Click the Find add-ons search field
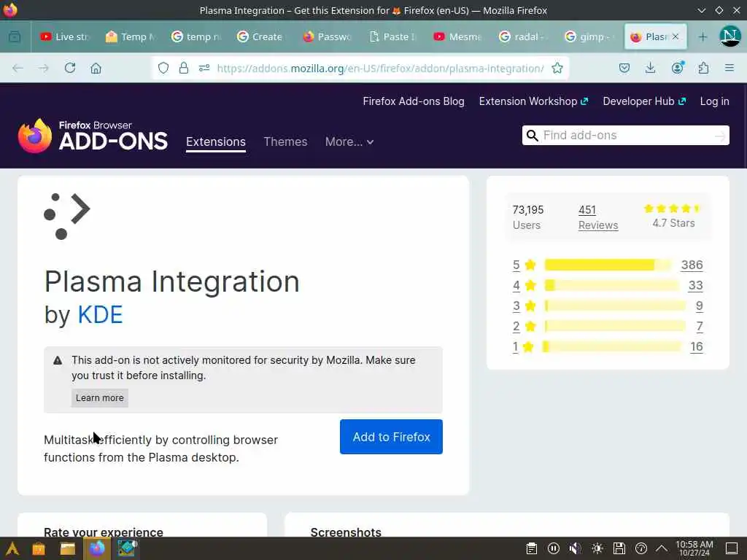This screenshot has width=747, height=560. coord(625,136)
